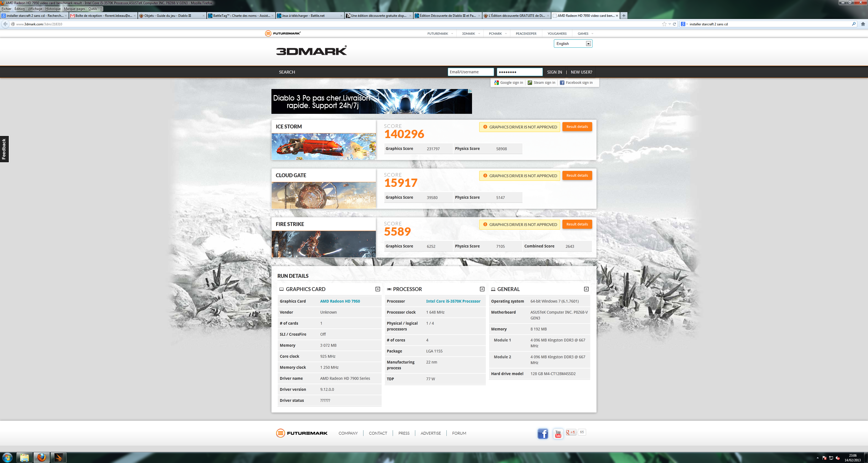Open new tab with plus icon
The image size is (868, 463).
click(x=624, y=15)
